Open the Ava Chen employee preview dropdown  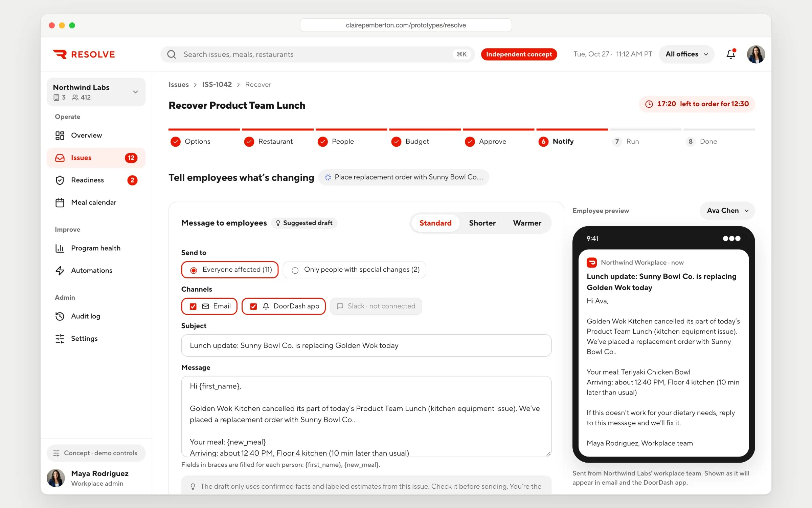click(727, 211)
